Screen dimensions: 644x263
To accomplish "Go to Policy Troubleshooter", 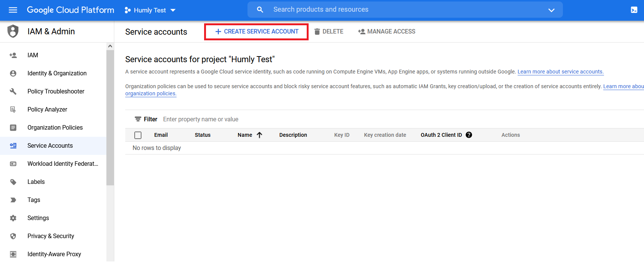I will point(53,92).
